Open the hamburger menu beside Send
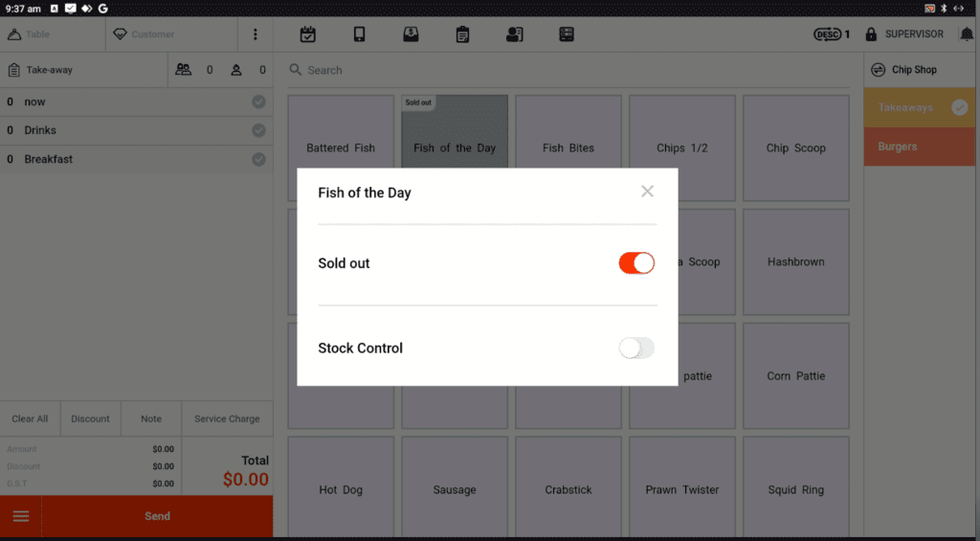 pos(21,516)
